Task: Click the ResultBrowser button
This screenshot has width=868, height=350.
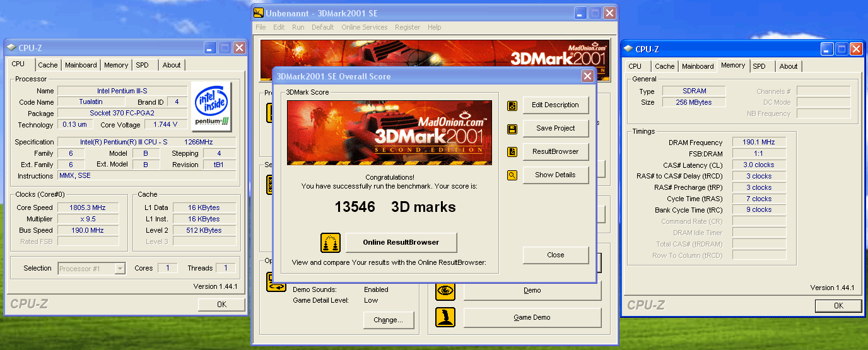Action: pos(555,152)
